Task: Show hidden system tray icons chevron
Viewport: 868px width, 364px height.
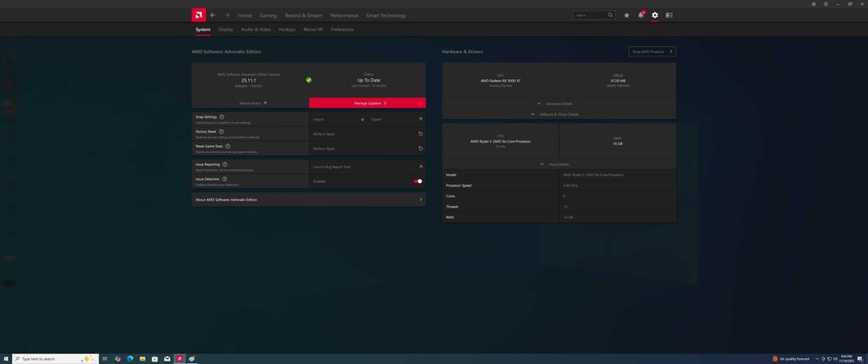Action: click(x=817, y=359)
